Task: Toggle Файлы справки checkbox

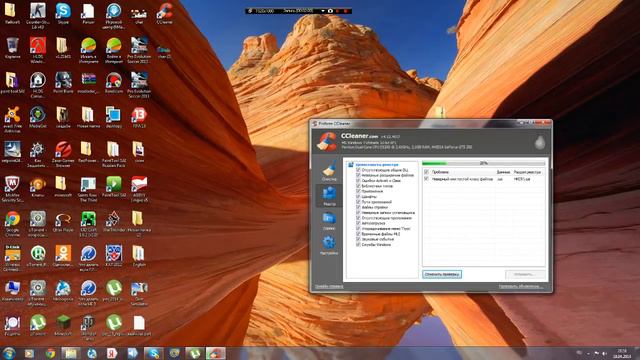Action: pyautogui.click(x=358, y=207)
